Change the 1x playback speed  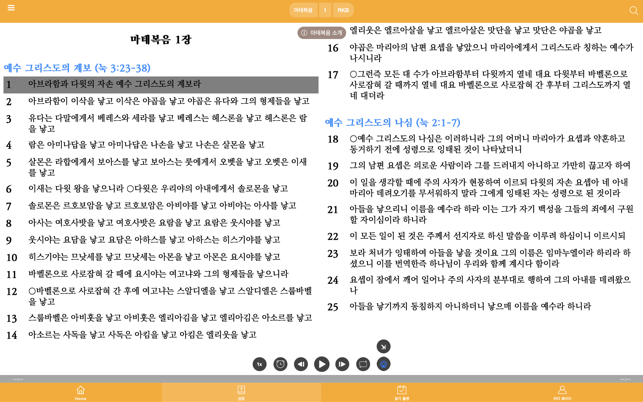(x=260, y=364)
